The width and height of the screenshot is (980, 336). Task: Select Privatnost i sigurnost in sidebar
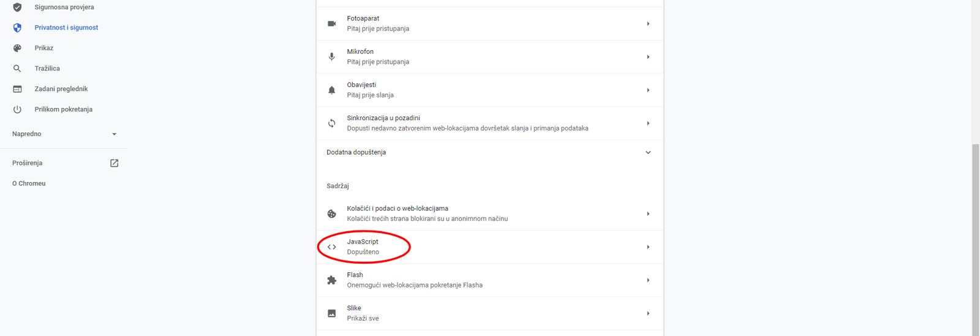66,28
